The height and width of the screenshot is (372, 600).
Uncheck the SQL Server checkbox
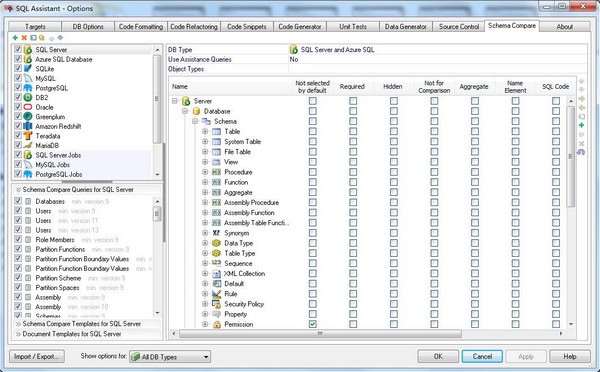pyautogui.click(x=18, y=49)
